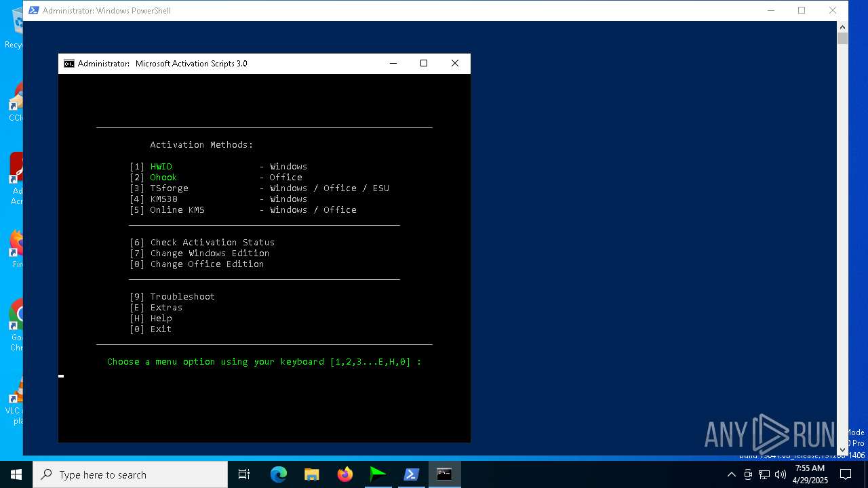Viewport: 868px width, 488px height.
Task: Minimize the Microsoft Activation Scripts window
Action: (393, 63)
